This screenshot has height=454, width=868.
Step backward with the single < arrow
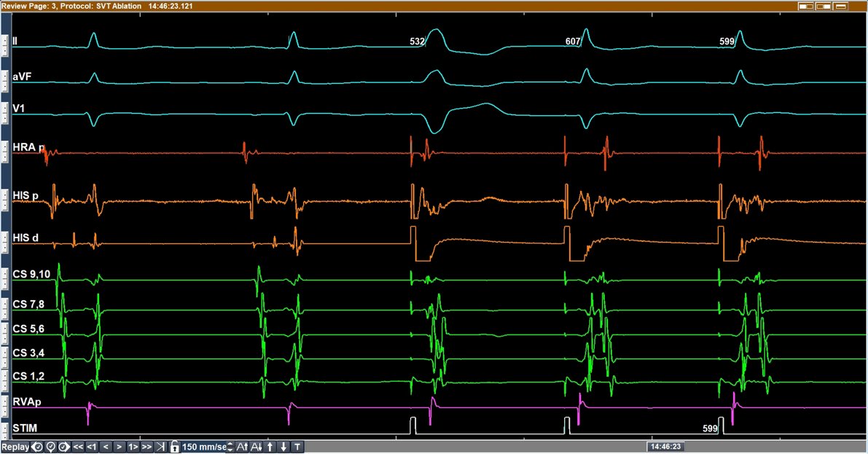[x=106, y=447]
